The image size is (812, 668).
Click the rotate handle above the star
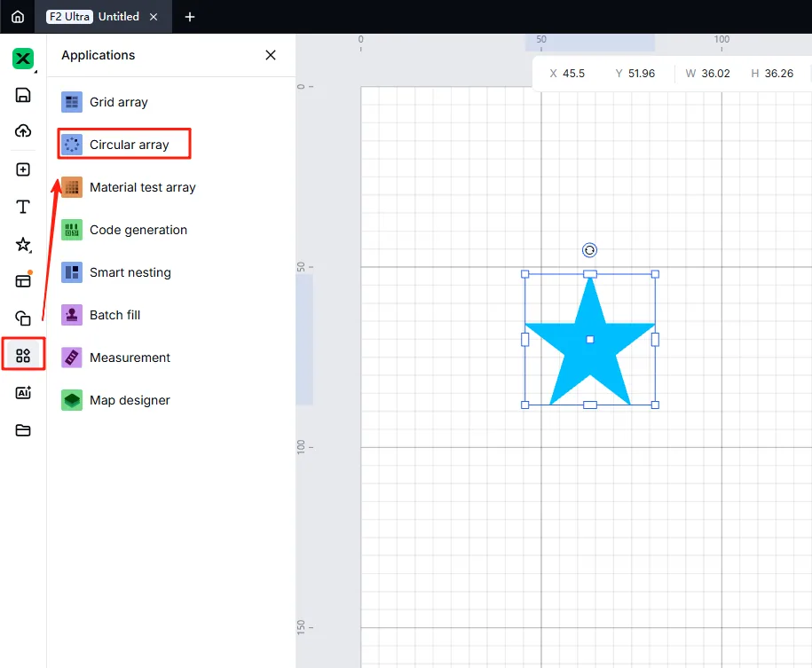pos(589,250)
